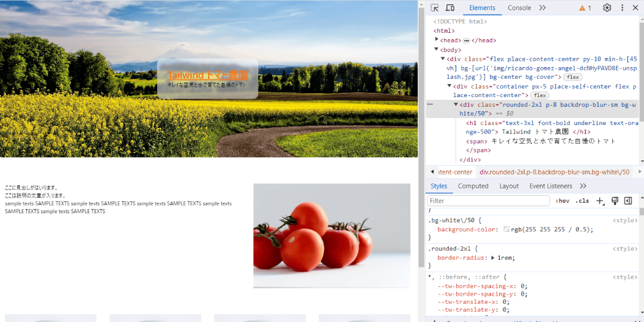Open the element rendering emulation paintbrush icon
The height and width of the screenshot is (322, 644).
pyautogui.click(x=615, y=201)
